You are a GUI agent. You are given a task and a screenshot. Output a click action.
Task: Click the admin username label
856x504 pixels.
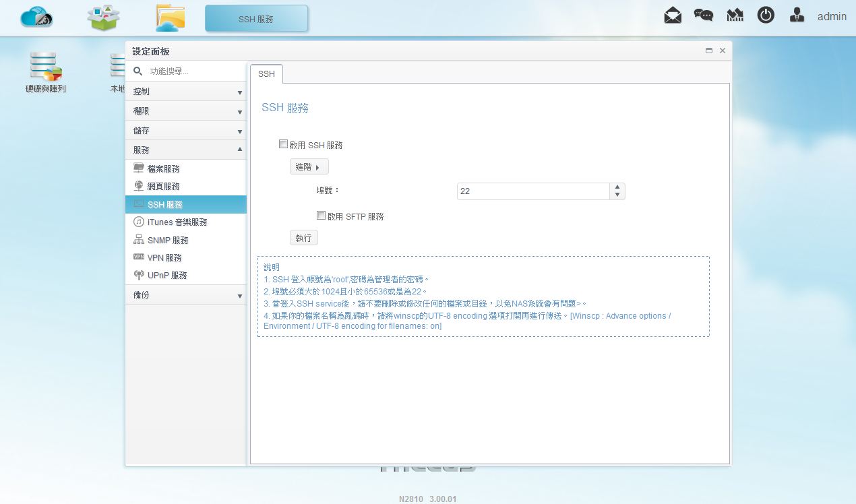pos(832,16)
